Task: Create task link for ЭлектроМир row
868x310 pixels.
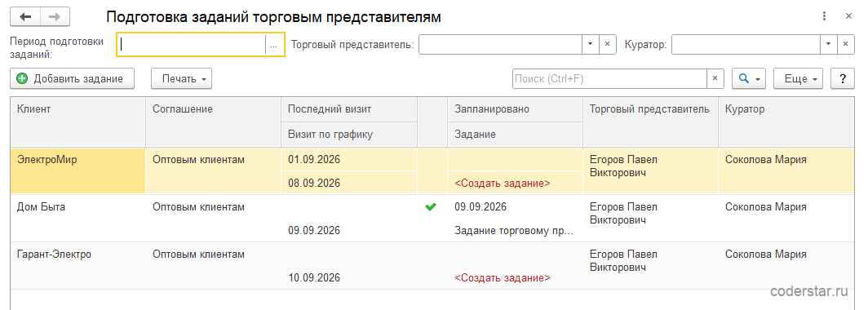Action: pyautogui.click(x=503, y=184)
